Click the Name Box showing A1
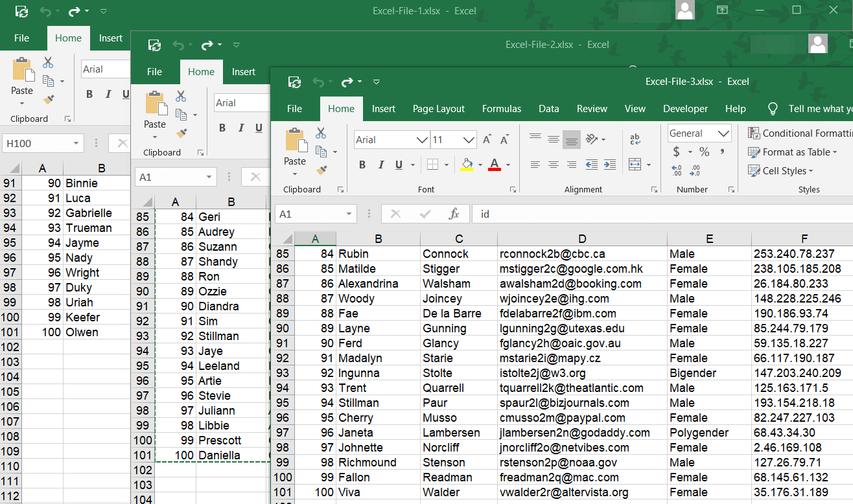This screenshot has width=853, height=504. pyautogui.click(x=316, y=213)
